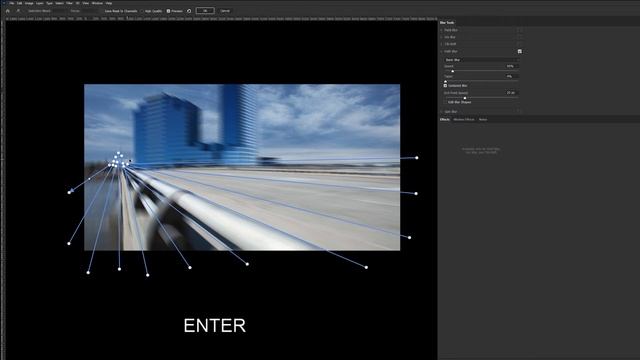Expand the Tilt-Shift section
The image size is (640, 360).
[441, 44]
